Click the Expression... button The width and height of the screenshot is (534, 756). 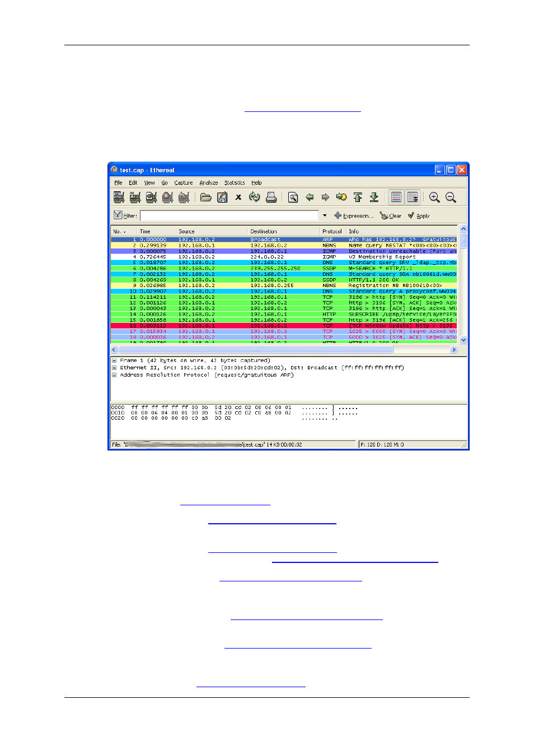pos(354,215)
